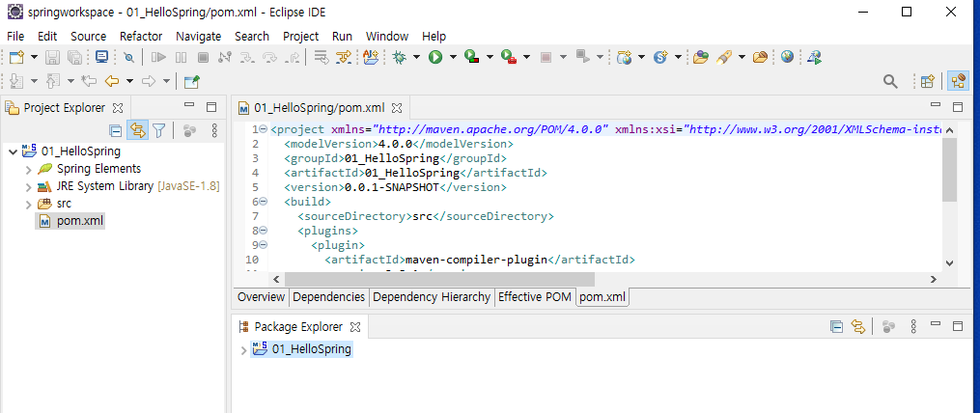
Task: Expand the src folder node
Action: coord(28,204)
